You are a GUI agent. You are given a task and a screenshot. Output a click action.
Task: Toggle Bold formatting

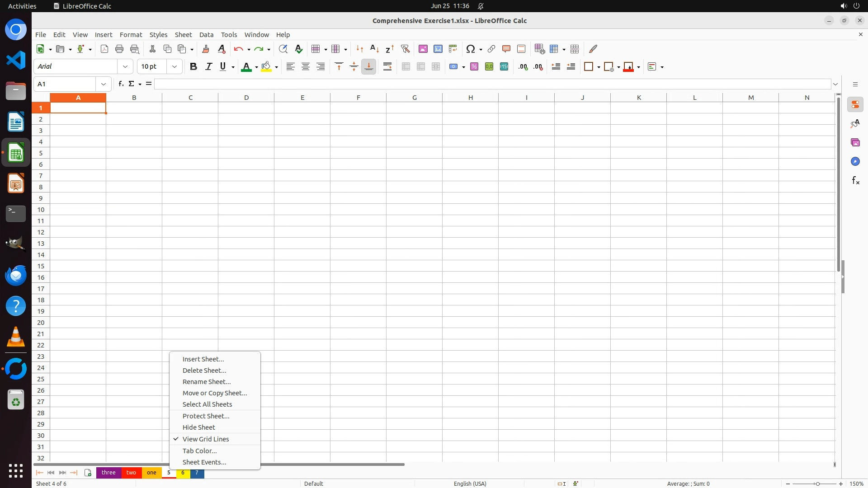(x=193, y=67)
